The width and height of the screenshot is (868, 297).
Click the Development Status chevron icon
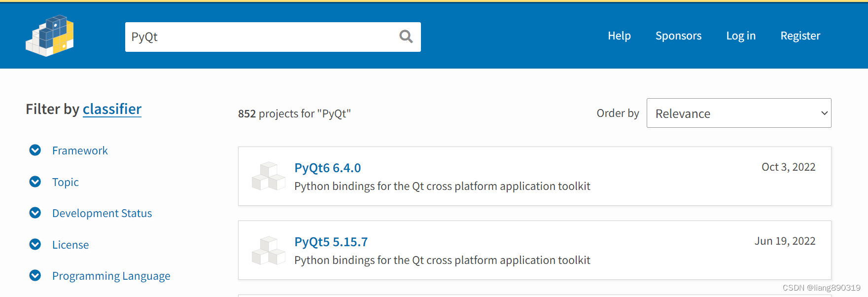[35, 213]
